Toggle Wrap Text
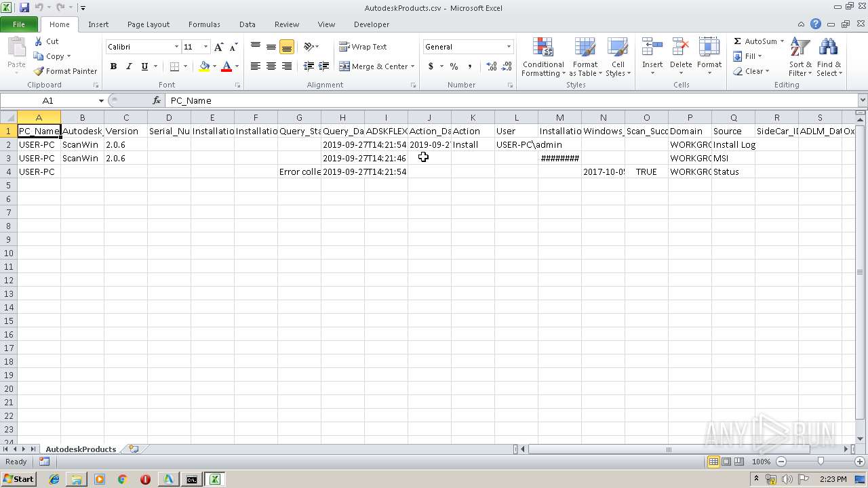This screenshot has width=868, height=488. [363, 47]
